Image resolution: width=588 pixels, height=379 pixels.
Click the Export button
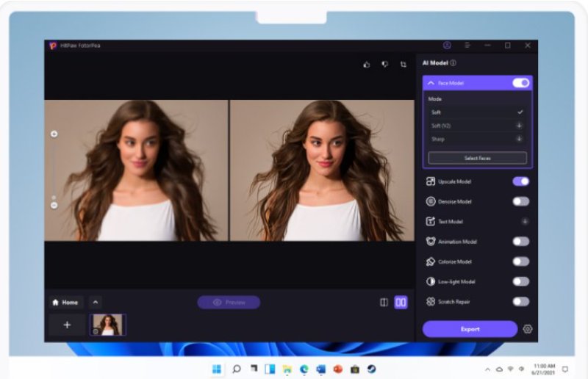coord(470,329)
